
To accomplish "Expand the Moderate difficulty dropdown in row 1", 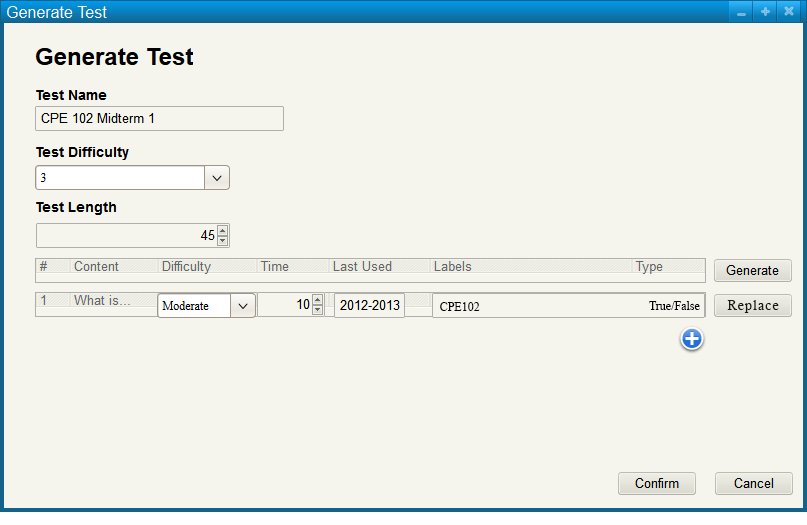I will (243, 306).
